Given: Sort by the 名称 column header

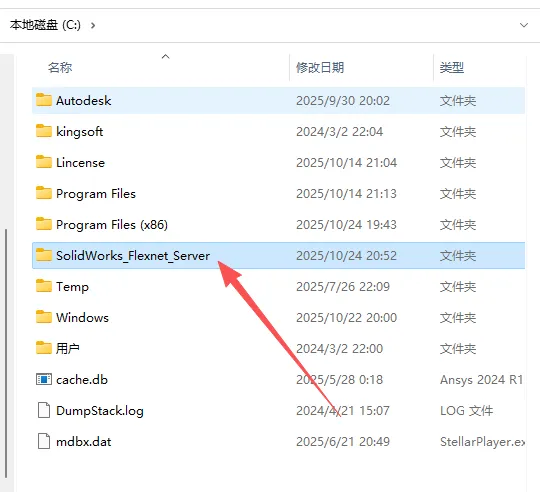Looking at the screenshot, I should click(60, 67).
